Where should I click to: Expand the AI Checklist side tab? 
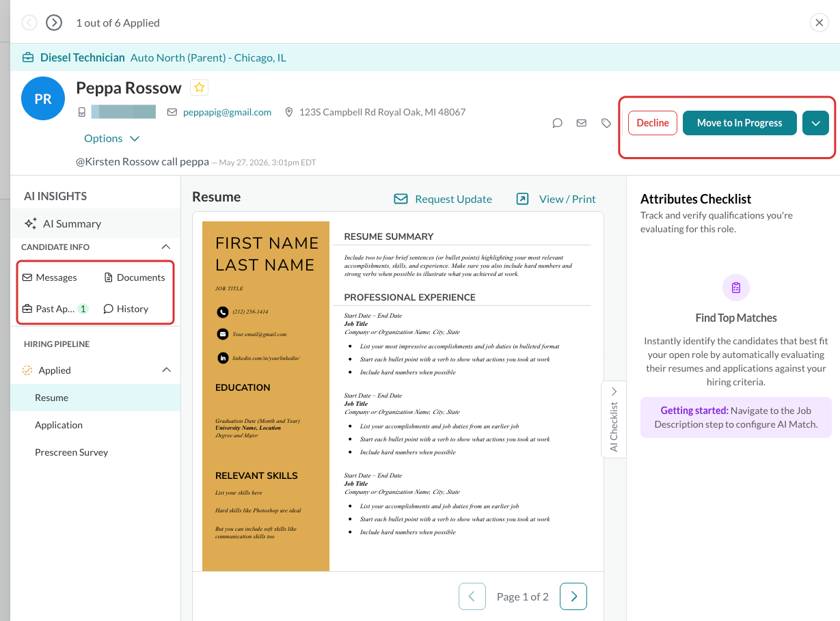(x=614, y=419)
